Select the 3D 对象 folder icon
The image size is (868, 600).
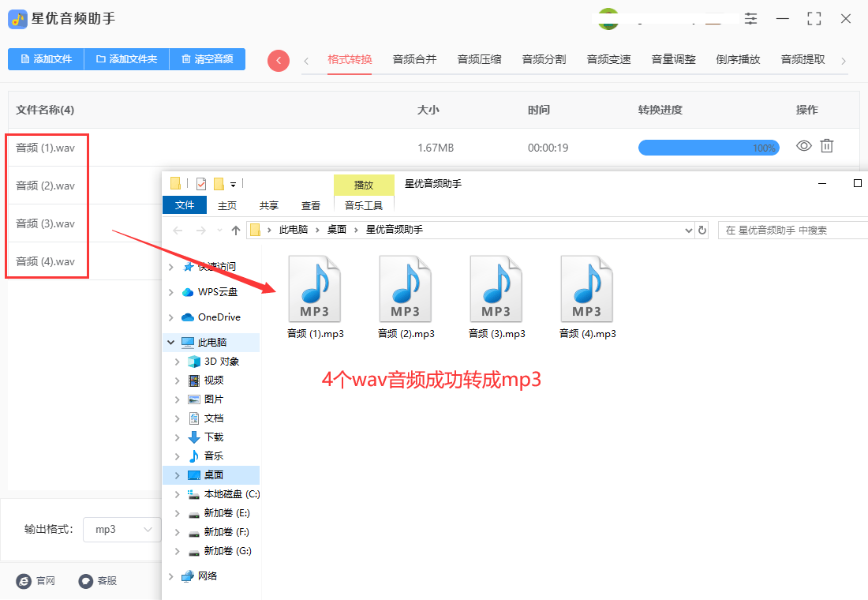[194, 362]
